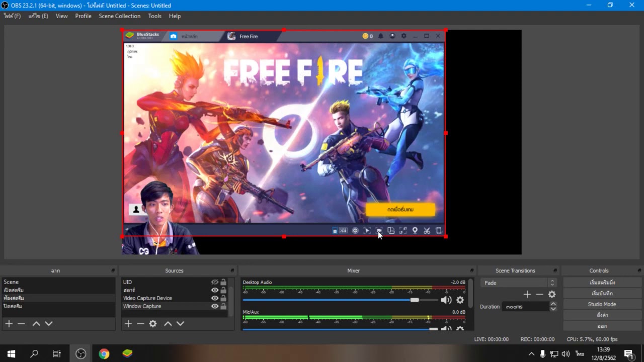Remove the selected scene with the minus icon
The height and width of the screenshot is (362, 644).
[21, 324]
